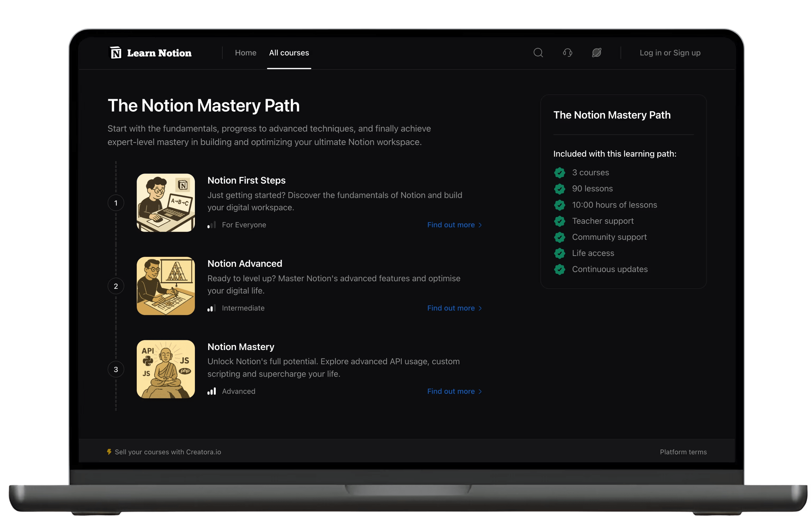Click the chevron after First Steps Find out more
This screenshot has width=812, height=523.
click(x=480, y=225)
